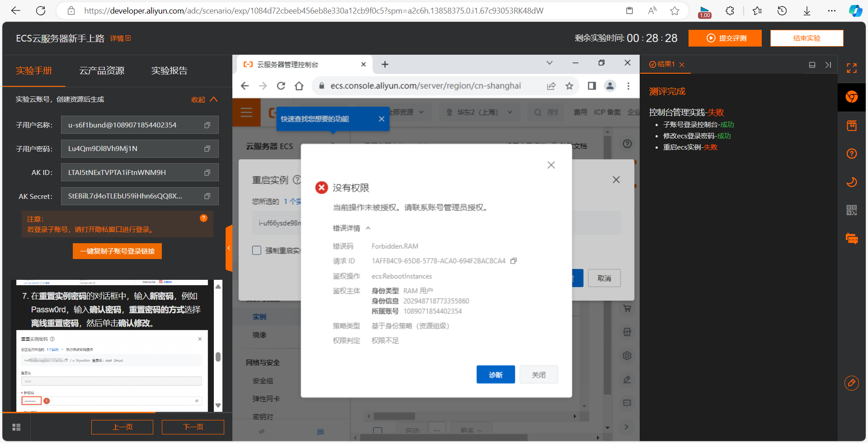Open the 详情 link beside lab title
Image resolution: width=868 pixels, height=443 pixels.
[x=120, y=38]
